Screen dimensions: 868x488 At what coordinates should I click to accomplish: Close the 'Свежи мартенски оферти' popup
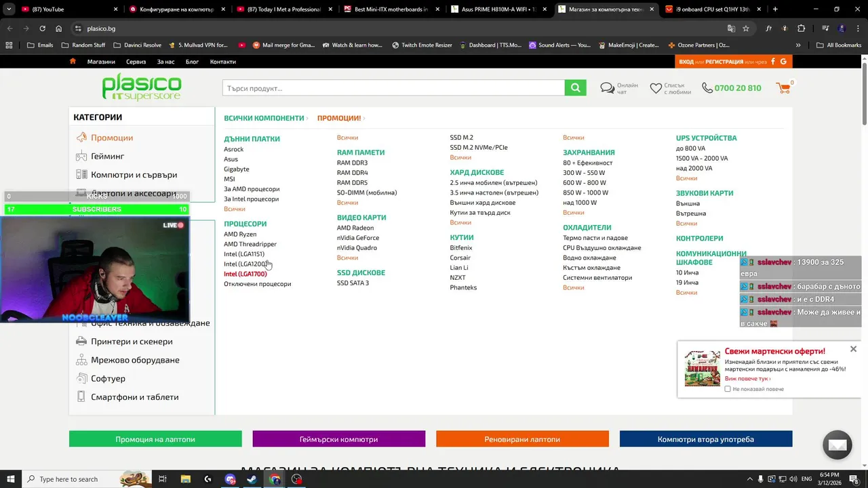click(853, 349)
